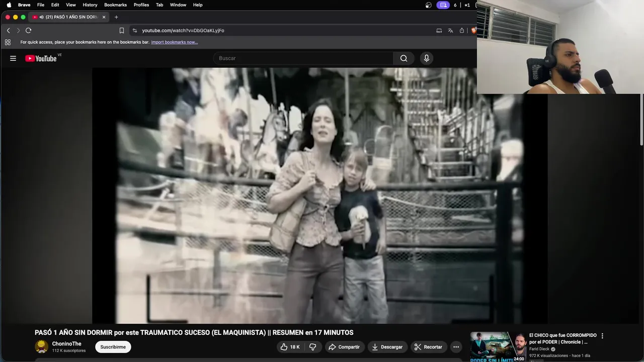Image resolution: width=644 pixels, height=362 pixels.
Task: Click ChoninoThe channel avatar
Action: (41, 346)
